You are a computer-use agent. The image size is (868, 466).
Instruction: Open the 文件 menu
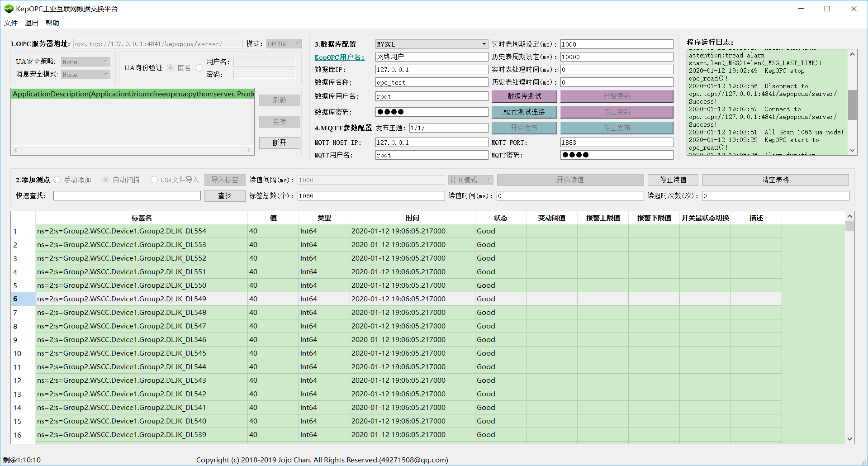tap(11, 23)
